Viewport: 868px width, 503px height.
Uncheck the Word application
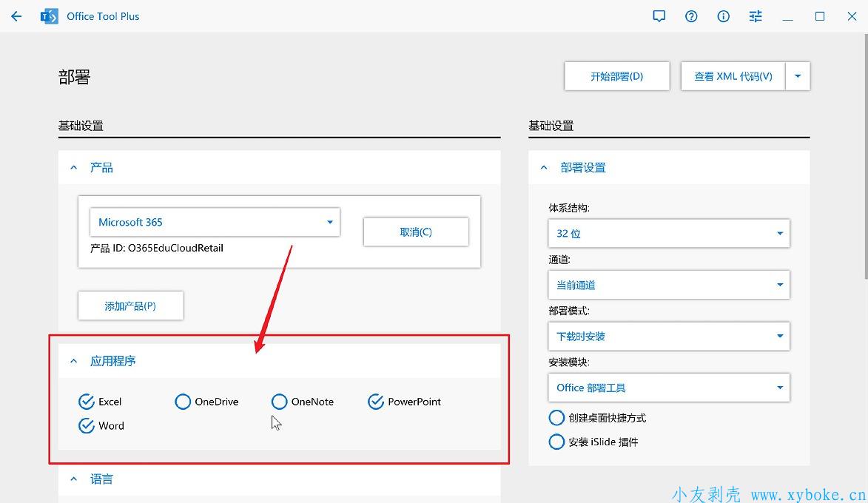(x=87, y=425)
